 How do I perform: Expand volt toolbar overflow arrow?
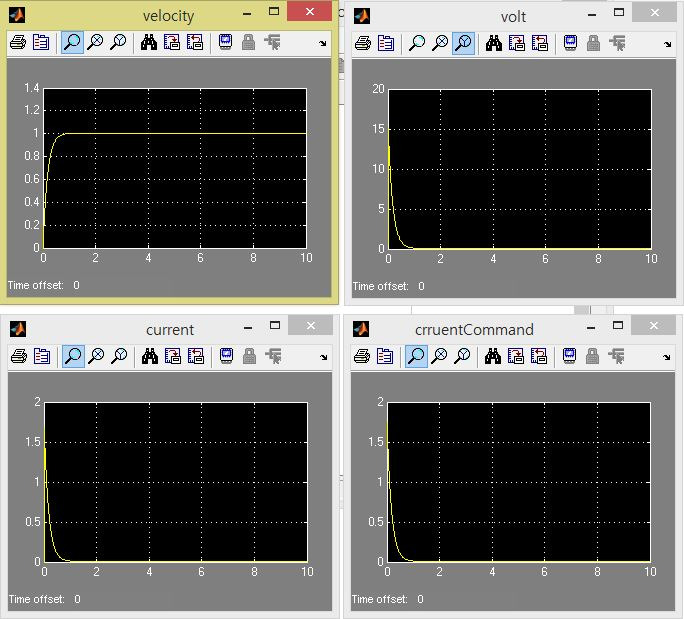[x=667, y=44]
